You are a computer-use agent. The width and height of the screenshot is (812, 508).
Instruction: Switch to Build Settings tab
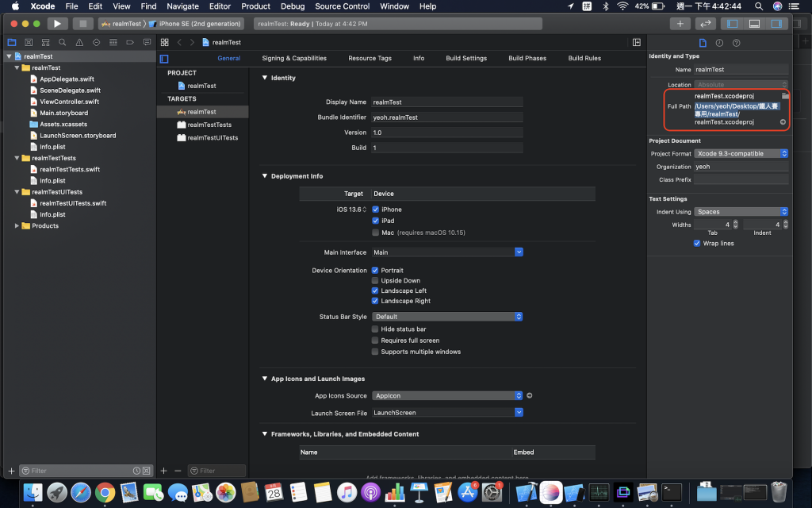[x=466, y=59]
